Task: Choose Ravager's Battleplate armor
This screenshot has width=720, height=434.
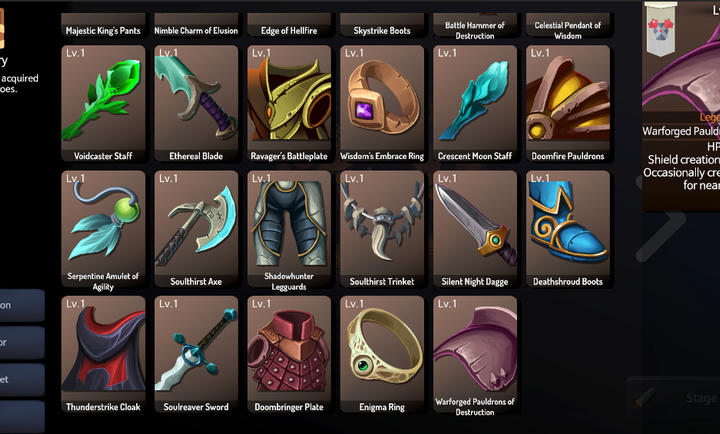Action: (x=289, y=103)
